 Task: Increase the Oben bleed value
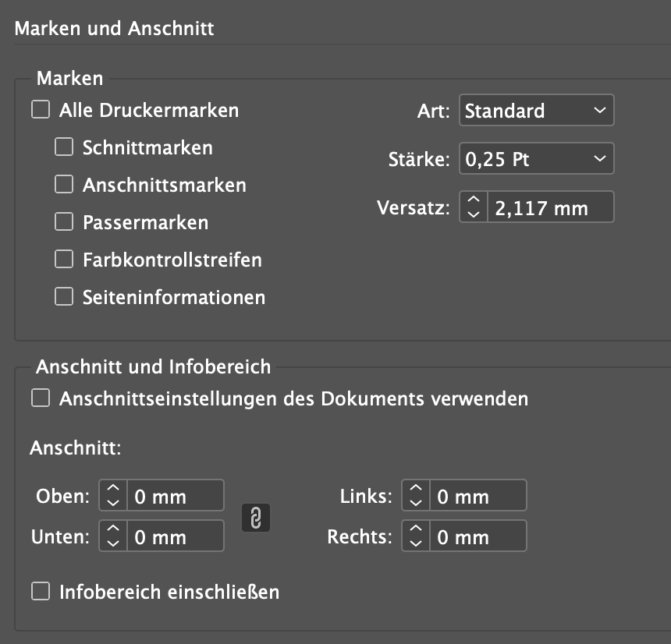[x=113, y=488]
